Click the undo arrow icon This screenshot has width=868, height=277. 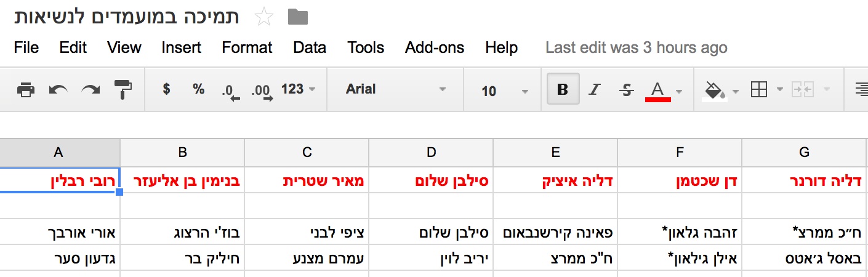click(58, 90)
